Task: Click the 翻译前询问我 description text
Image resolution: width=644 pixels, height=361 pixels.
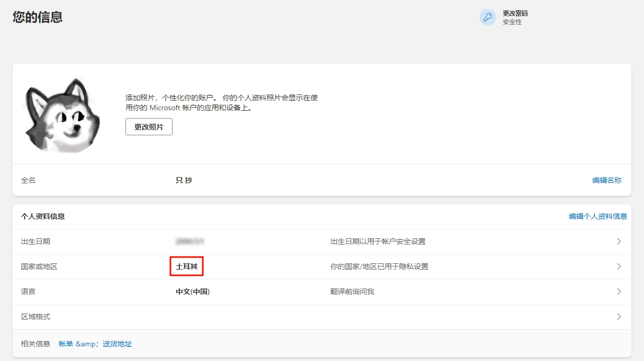Action: pos(352,292)
